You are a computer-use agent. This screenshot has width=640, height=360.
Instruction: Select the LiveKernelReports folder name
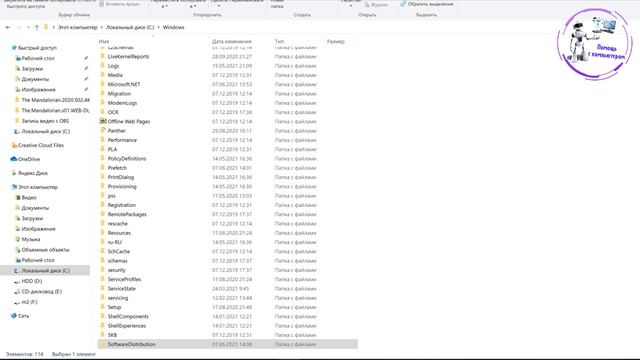coord(128,56)
